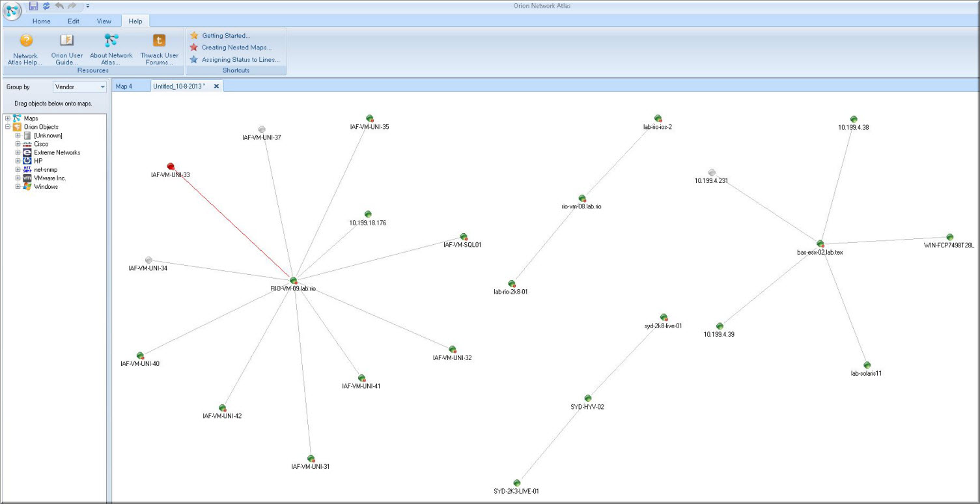The image size is (980, 504).
Task: Expand the Maps tree node
Action: [8, 119]
